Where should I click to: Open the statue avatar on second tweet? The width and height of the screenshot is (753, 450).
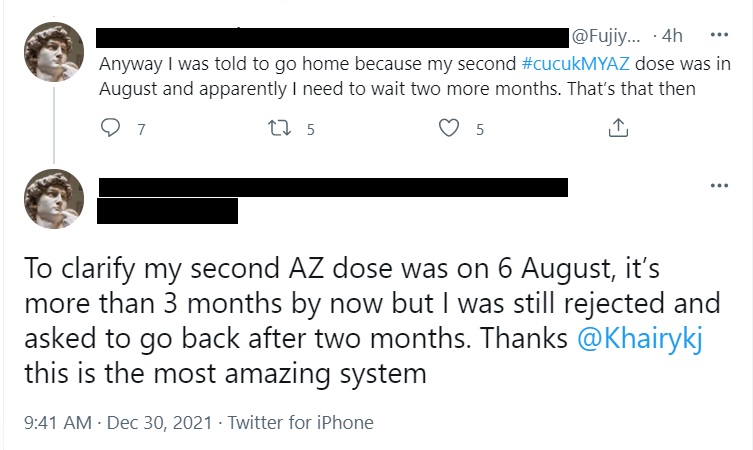(53, 198)
